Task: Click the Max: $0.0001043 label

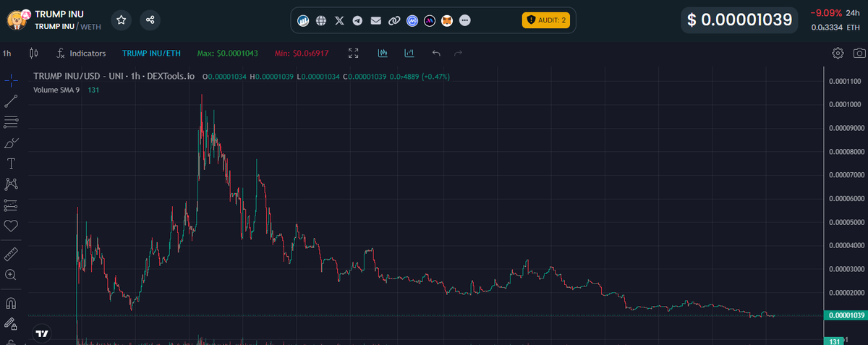Action: (x=226, y=53)
